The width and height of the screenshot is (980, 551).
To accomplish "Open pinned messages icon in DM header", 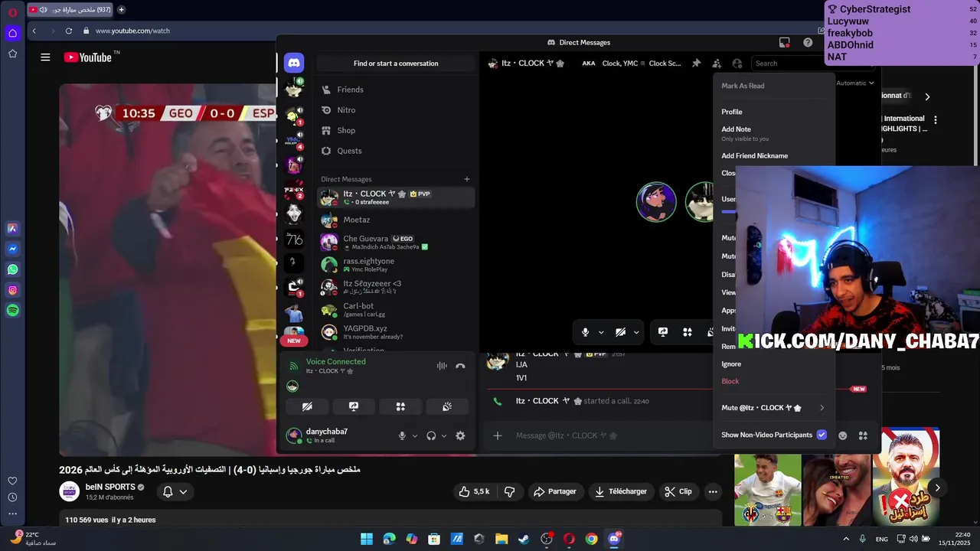I will [696, 64].
